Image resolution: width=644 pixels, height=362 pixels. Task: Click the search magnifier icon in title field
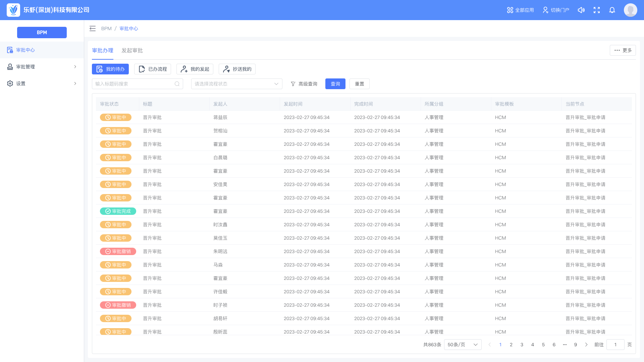pyautogui.click(x=177, y=84)
